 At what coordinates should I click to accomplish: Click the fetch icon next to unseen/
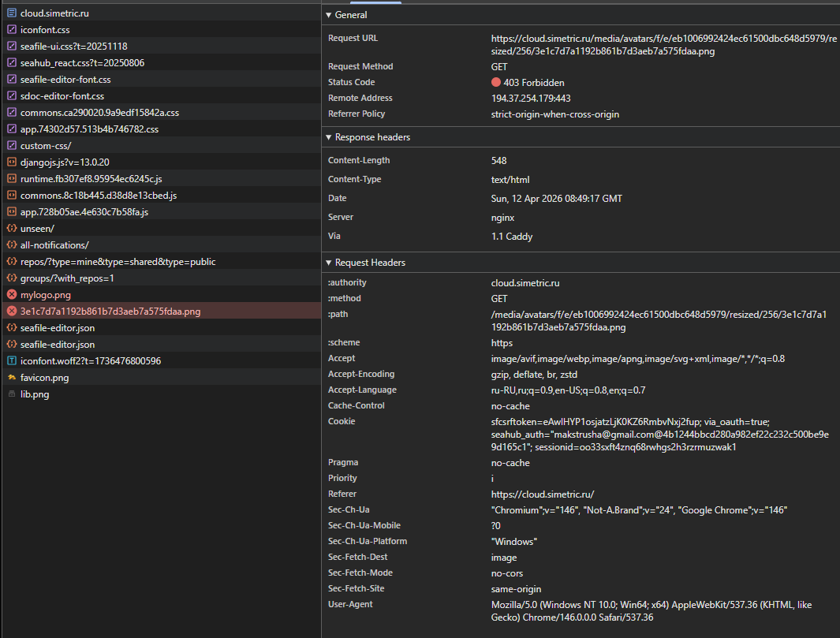pyautogui.click(x=11, y=229)
